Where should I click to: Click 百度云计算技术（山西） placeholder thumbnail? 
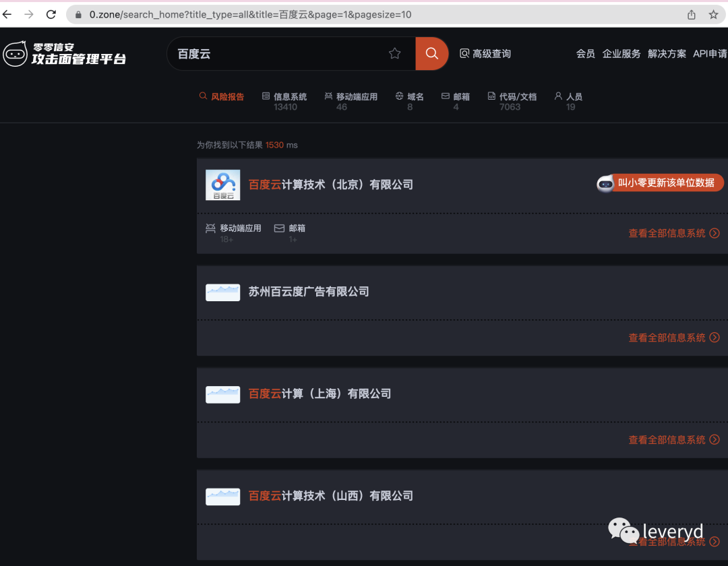(x=223, y=497)
